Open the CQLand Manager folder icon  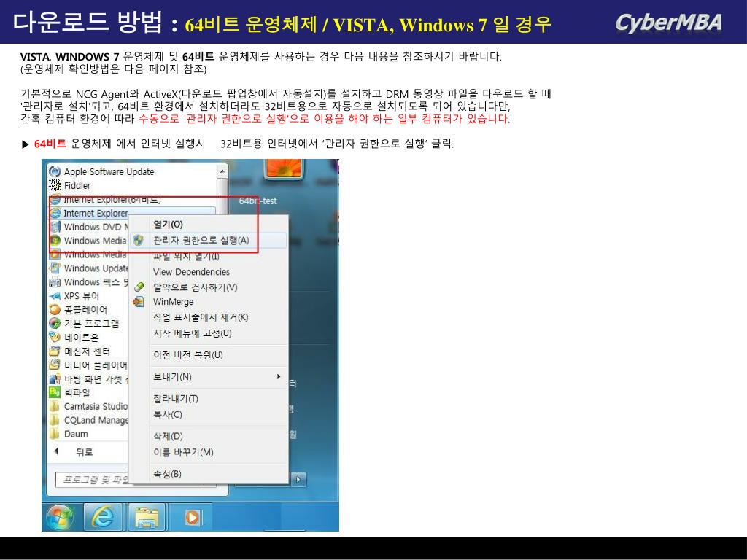55,420
